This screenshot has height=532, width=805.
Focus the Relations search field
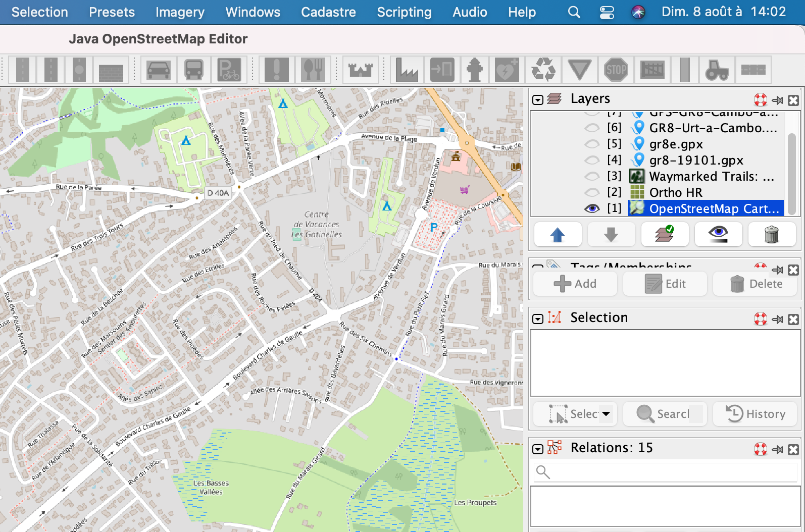(x=665, y=472)
